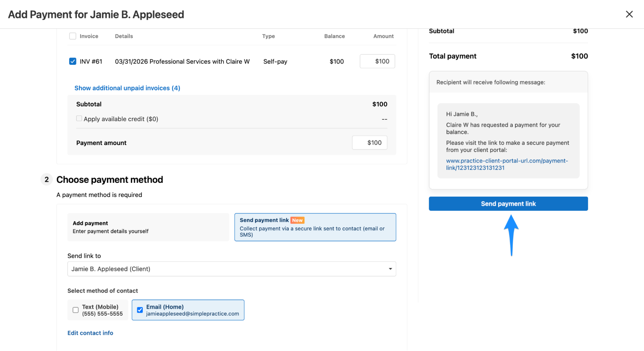Image resolution: width=644 pixels, height=351 pixels.
Task: Click the 'Hi Jamie B.,' greeting text
Action: point(462,114)
